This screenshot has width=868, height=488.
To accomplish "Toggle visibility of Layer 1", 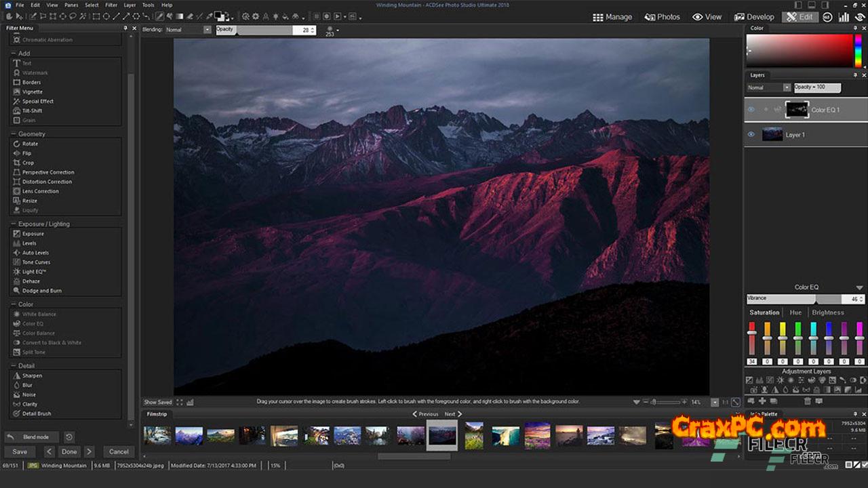I will 751,135.
